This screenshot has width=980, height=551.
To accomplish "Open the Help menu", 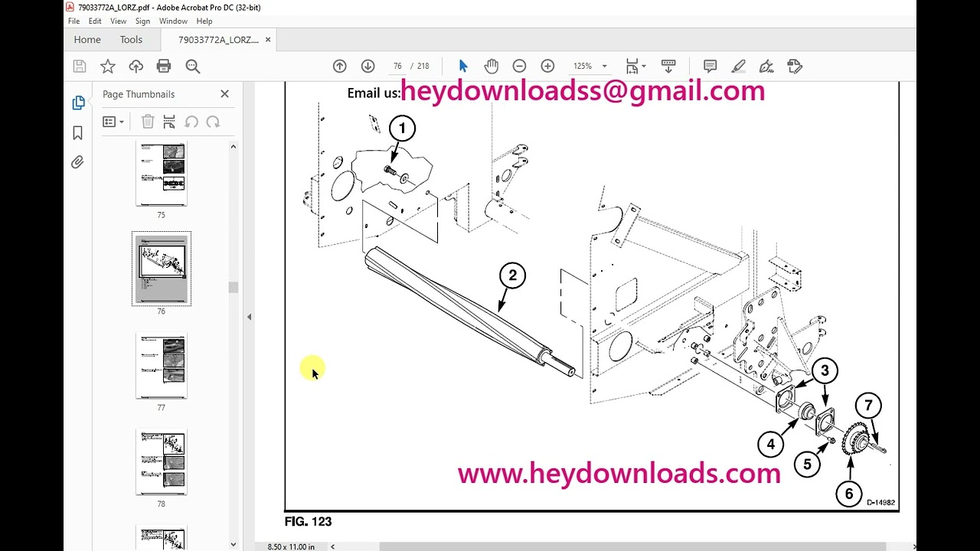I will 204,21.
